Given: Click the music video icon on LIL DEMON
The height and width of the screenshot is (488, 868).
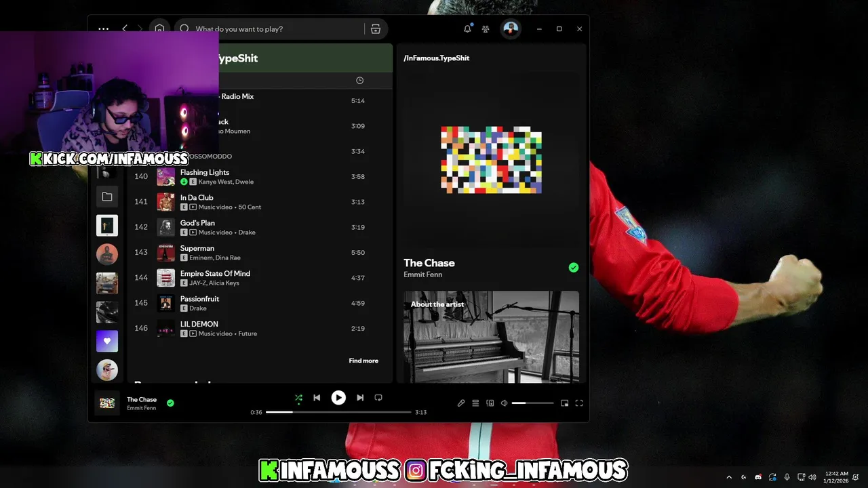Looking at the screenshot, I should coord(193,333).
